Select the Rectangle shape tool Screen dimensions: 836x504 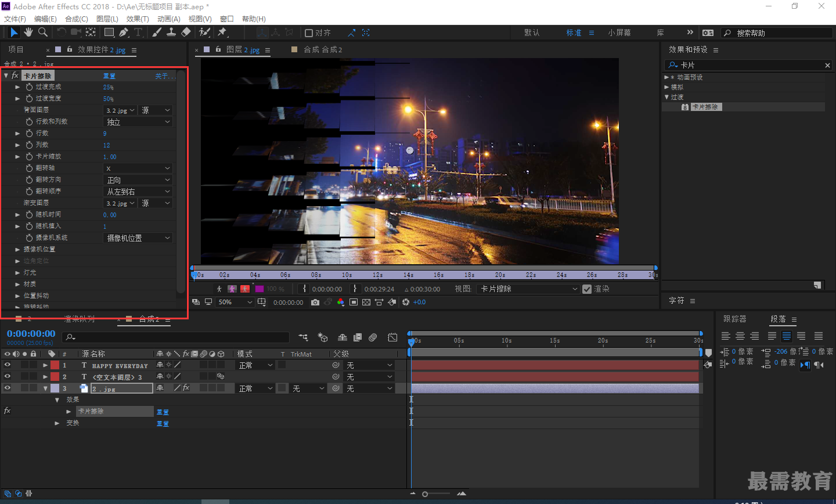click(109, 33)
